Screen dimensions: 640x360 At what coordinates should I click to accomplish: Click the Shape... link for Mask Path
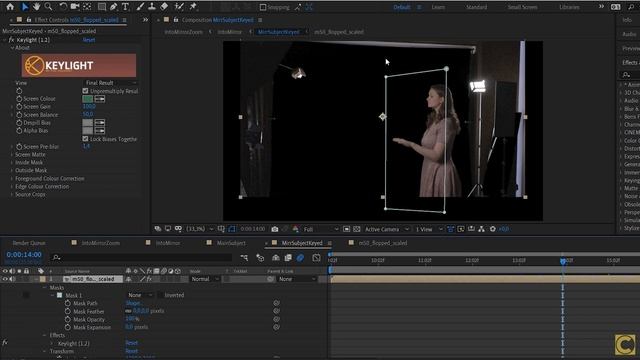coord(133,303)
